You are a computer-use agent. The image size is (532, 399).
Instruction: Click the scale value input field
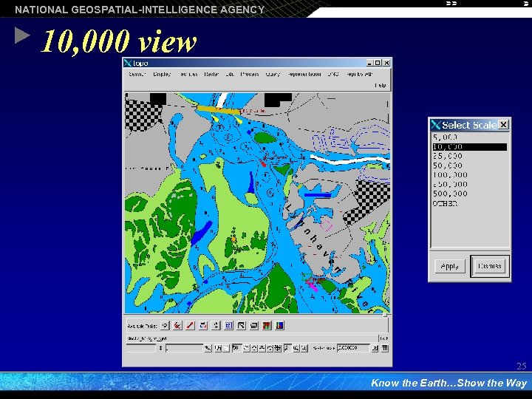[x=353, y=348]
